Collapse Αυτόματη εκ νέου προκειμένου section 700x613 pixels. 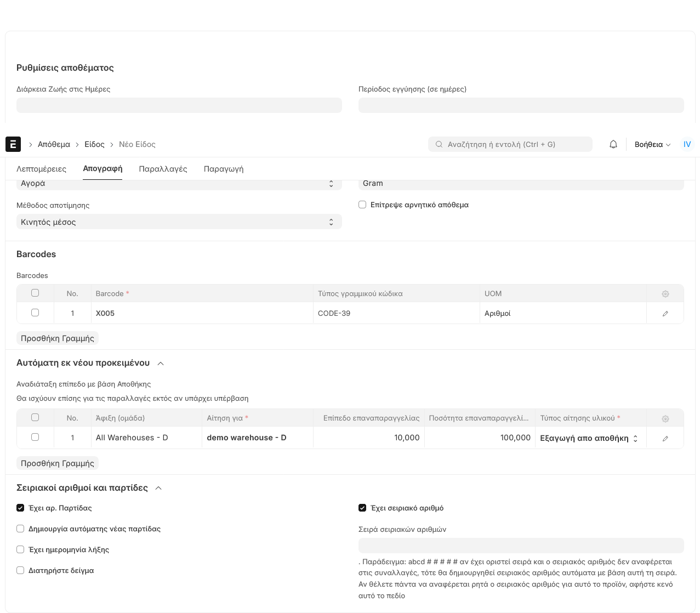pyautogui.click(x=161, y=363)
